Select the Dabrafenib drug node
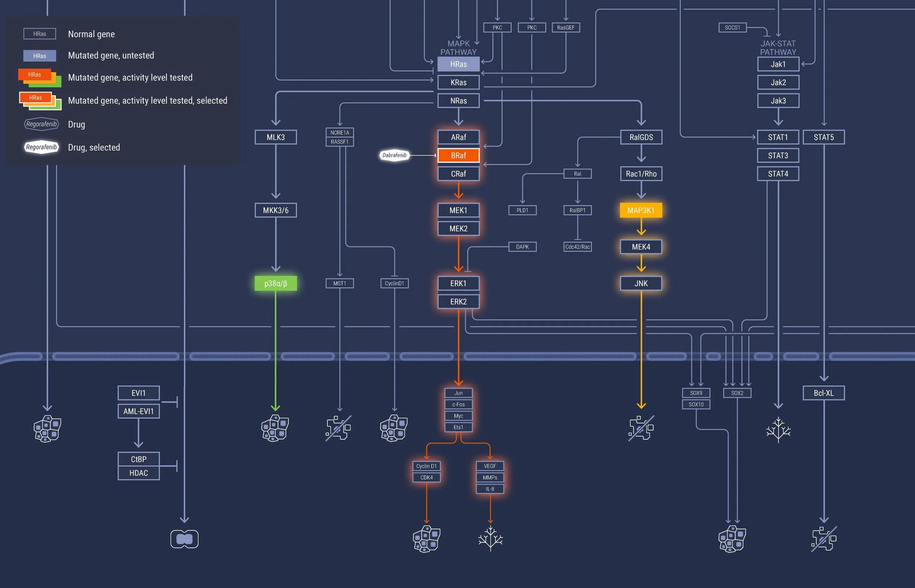The width and height of the screenshot is (915, 588). point(395,155)
